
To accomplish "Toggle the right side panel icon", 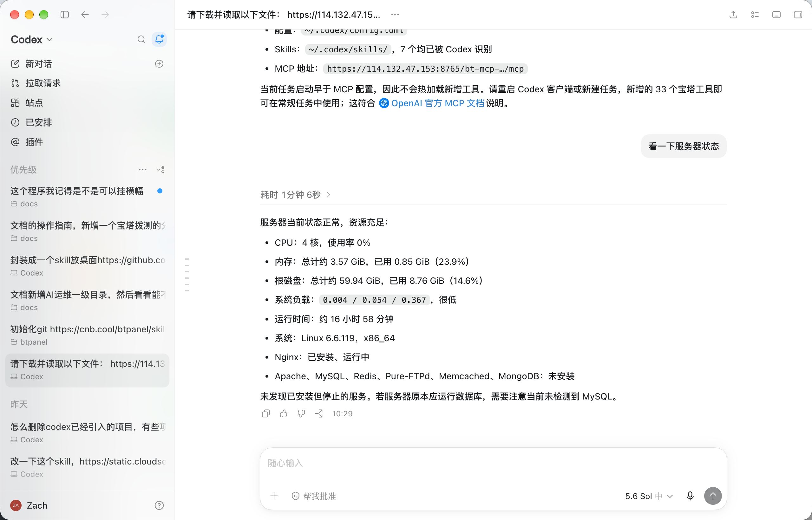I will [x=798, y=15].
